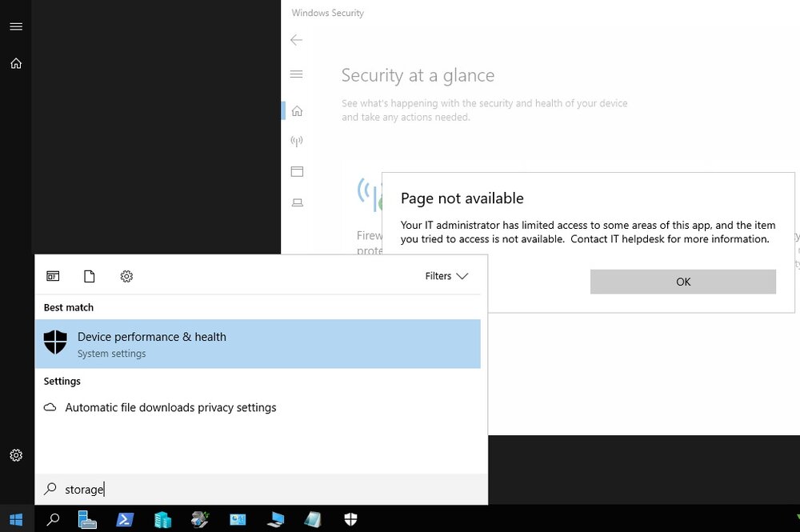Click the taskbar search magnifier
The width and height of the screenshot is (800, 532).
(x=53, y=520)
